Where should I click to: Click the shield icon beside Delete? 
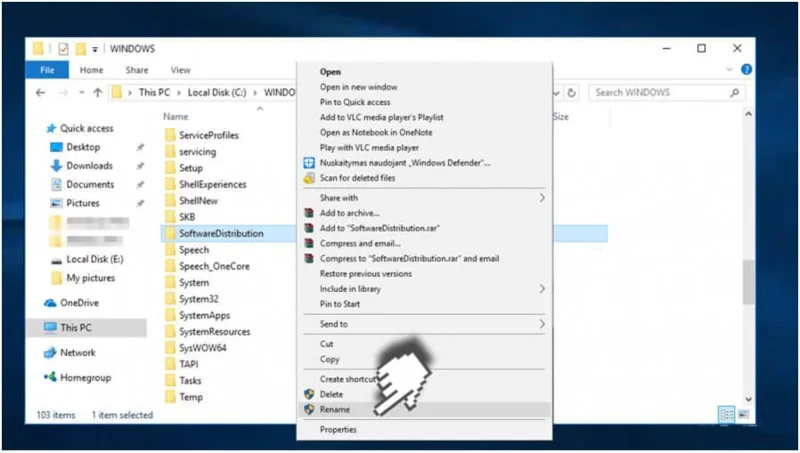click(x=309, y=394)
